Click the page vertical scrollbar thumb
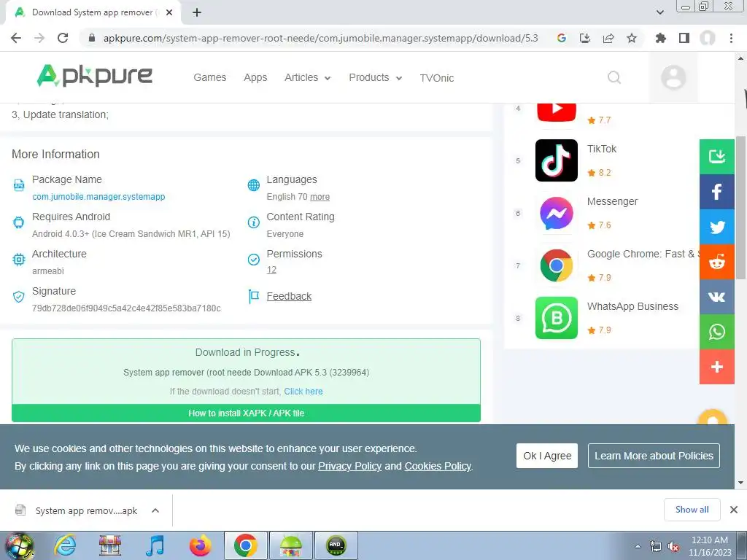 pyautogui.click(x=741, y=208)
